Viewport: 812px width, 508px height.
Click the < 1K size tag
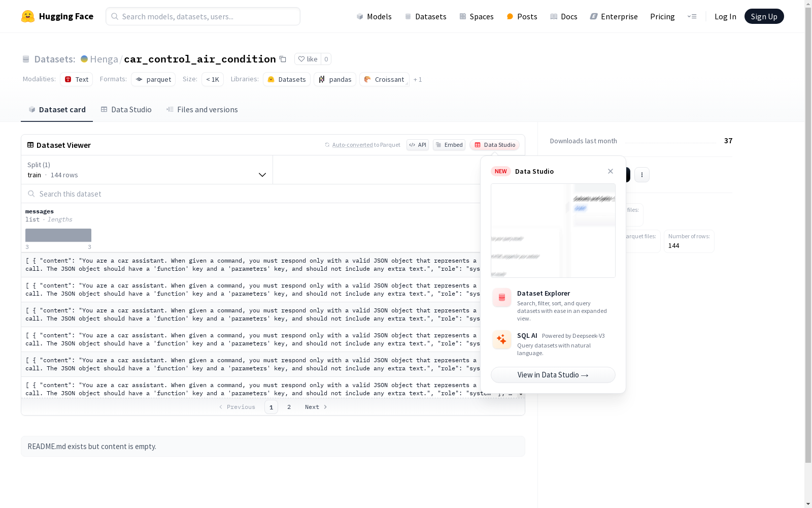point(213,79)
